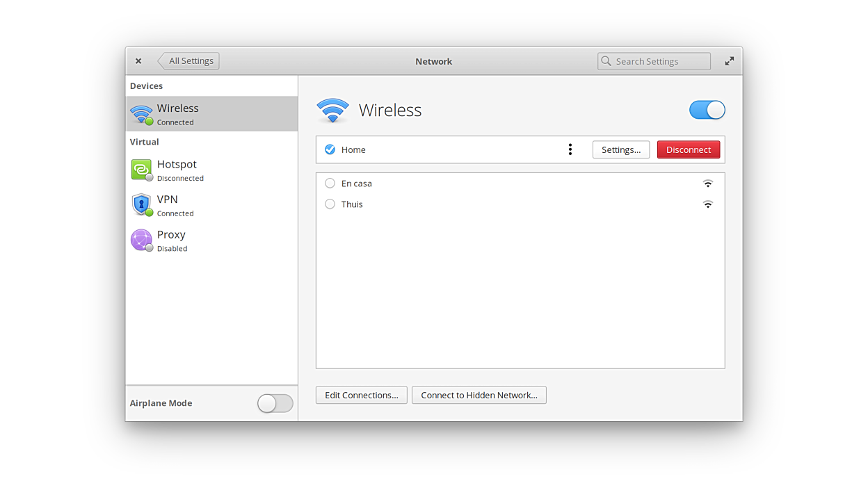
Task: Click the large Wireless header icon
Action: point(332,111)
